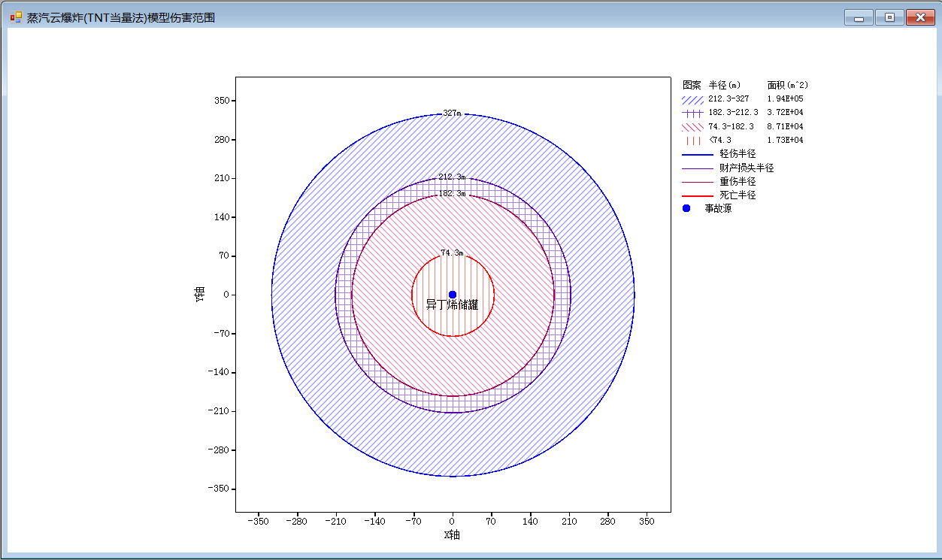
Task: Click the 212.3m radius label
Action: coord(452,177)
